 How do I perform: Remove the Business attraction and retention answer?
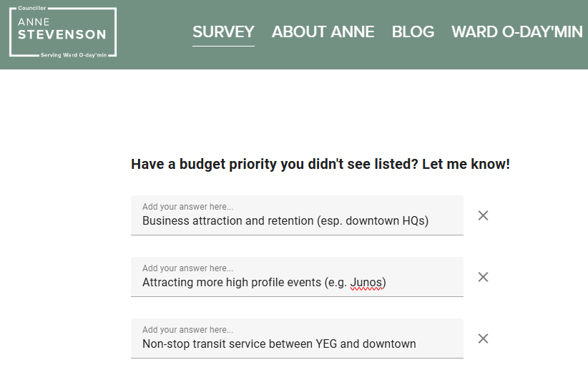click(x=483, y=215)
